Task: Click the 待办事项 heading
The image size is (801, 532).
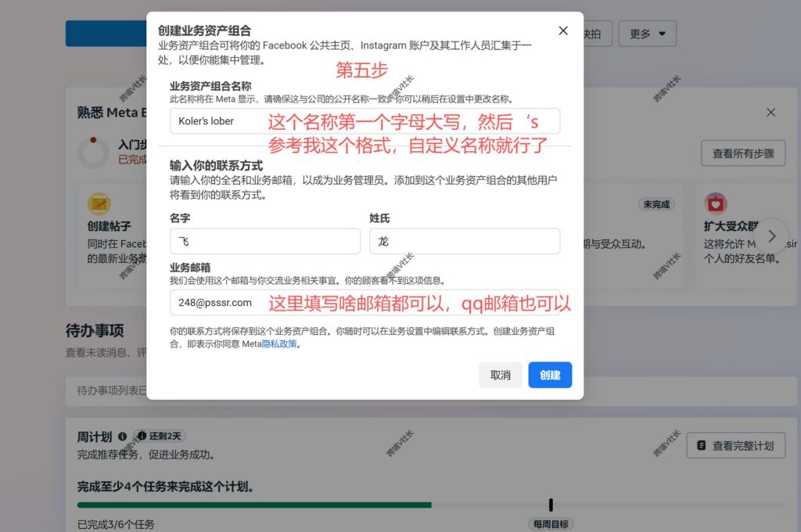Action: pyautogui.click(x=95, y=331)
